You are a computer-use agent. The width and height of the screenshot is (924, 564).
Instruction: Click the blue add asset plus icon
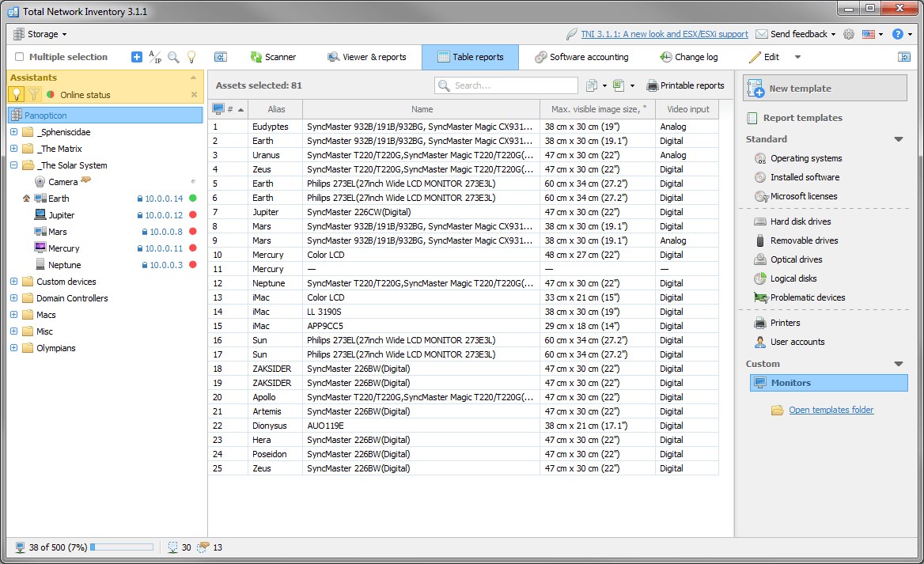point(137,57)
